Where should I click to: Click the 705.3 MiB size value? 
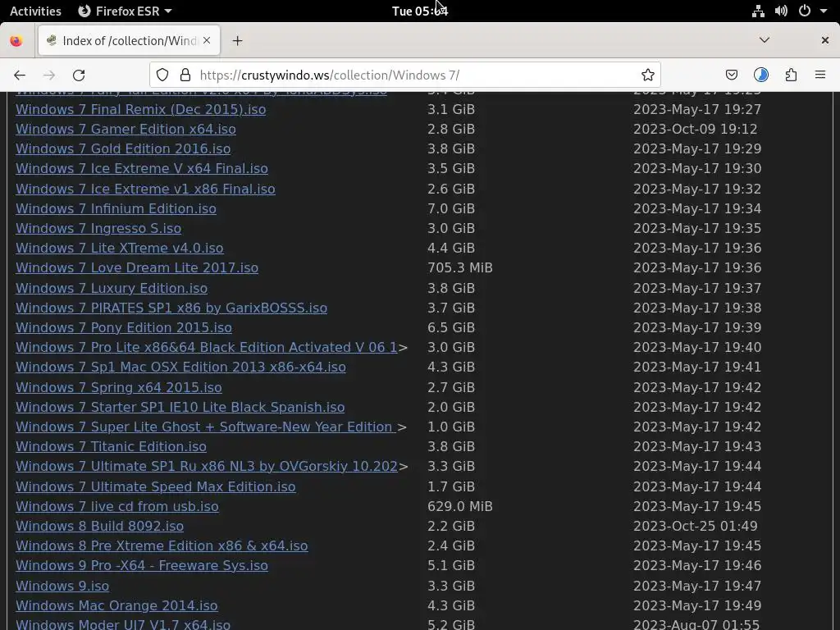click(x=459, y=268)
